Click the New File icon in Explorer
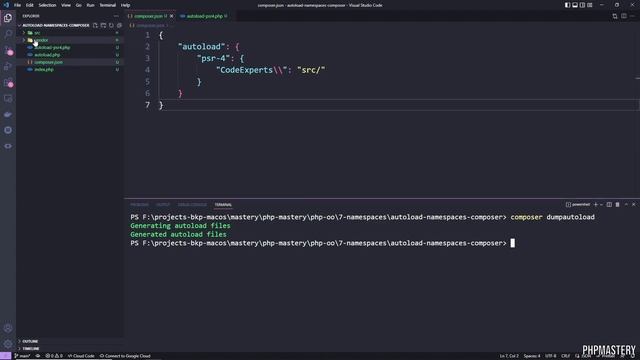Image resolution: width=640 pixels, height=360 pixels. pos(95,25)
